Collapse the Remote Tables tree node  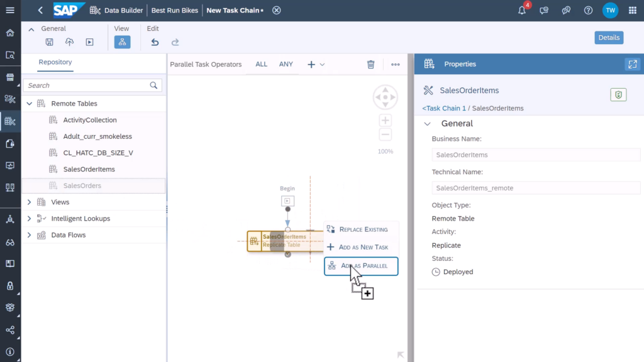[x=29, y=104]
